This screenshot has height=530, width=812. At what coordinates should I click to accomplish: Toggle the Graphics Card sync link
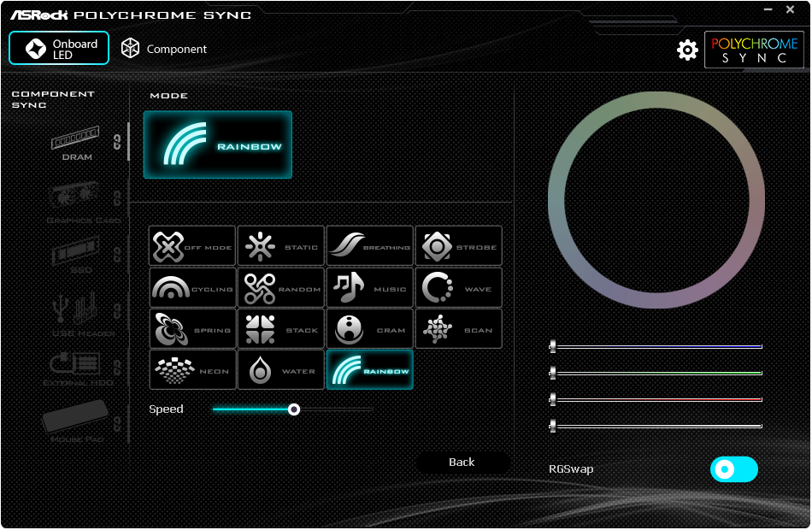(117, 198)
